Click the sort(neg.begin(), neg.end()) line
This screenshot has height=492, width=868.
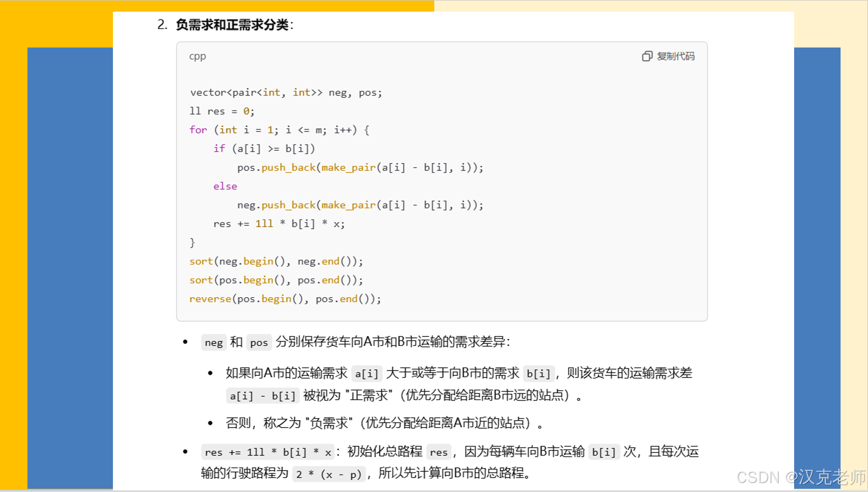point(276,261)
